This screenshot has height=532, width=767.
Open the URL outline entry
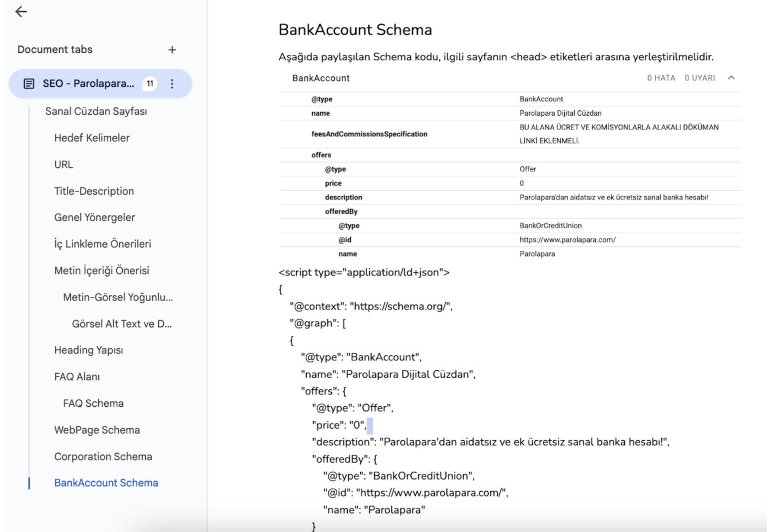(63, 165)
